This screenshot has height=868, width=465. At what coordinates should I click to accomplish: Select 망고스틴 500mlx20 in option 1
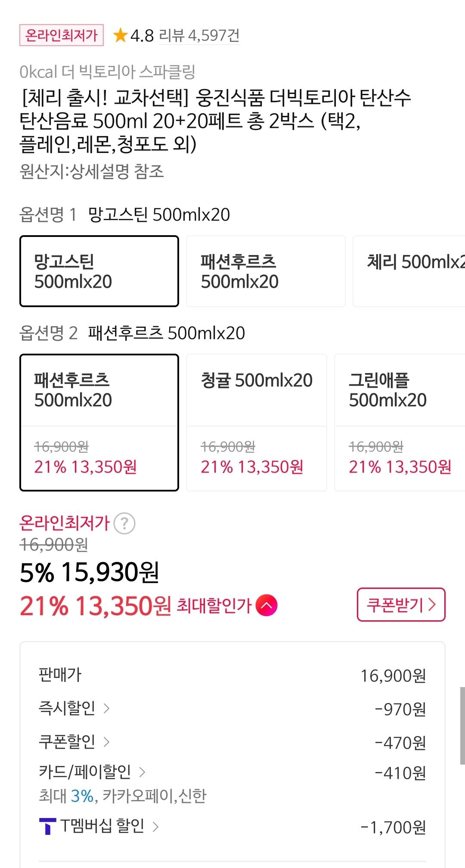(x=99, y=271)
